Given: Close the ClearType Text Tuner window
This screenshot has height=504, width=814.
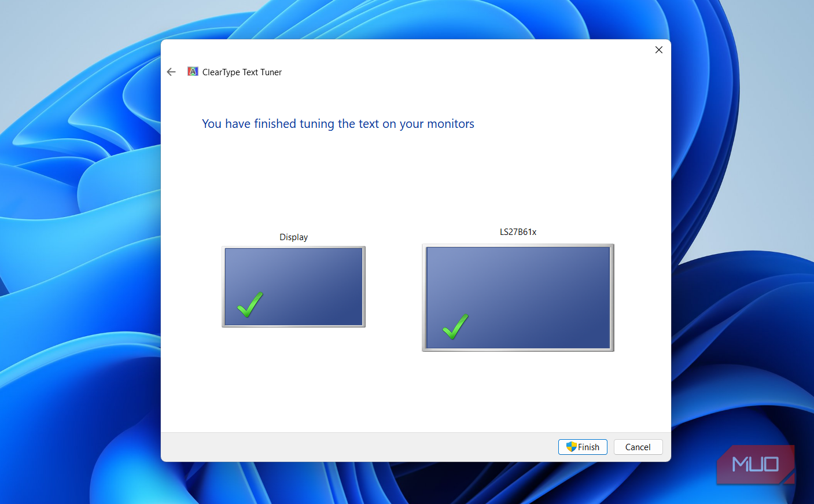Looking at the screenshot, I should 658,50.
